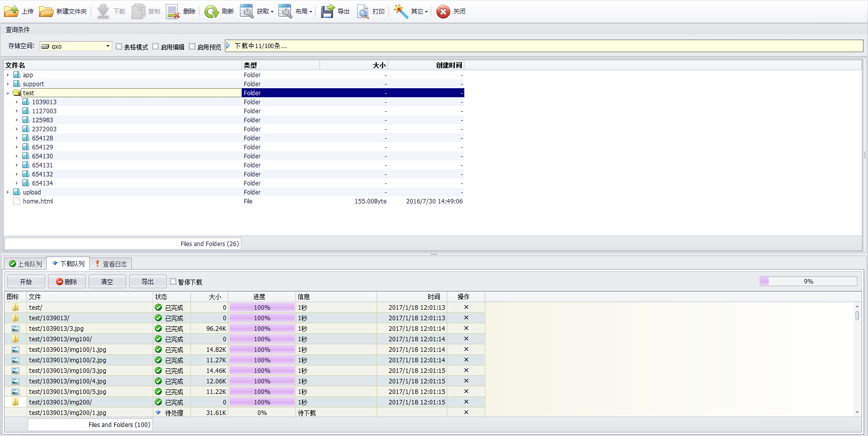The height and width of the screenshot is (436, 868).
Task: Enable table mode checkbox
Action: (119, 47)
